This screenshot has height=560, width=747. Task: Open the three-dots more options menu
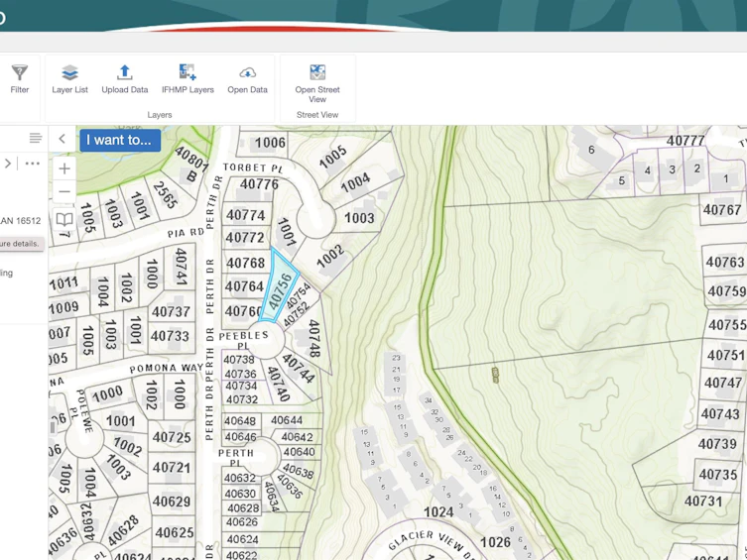pos(33,164)
